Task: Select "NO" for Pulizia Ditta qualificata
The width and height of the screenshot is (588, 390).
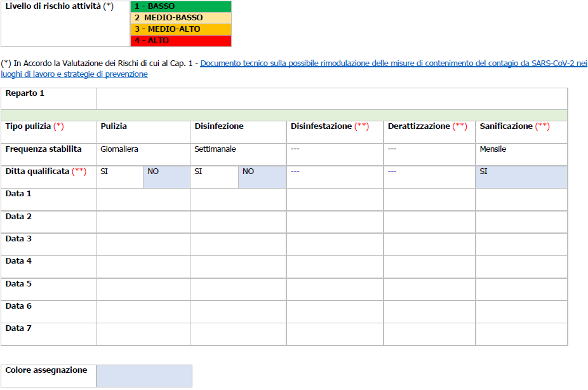Action: click(166, 177)
